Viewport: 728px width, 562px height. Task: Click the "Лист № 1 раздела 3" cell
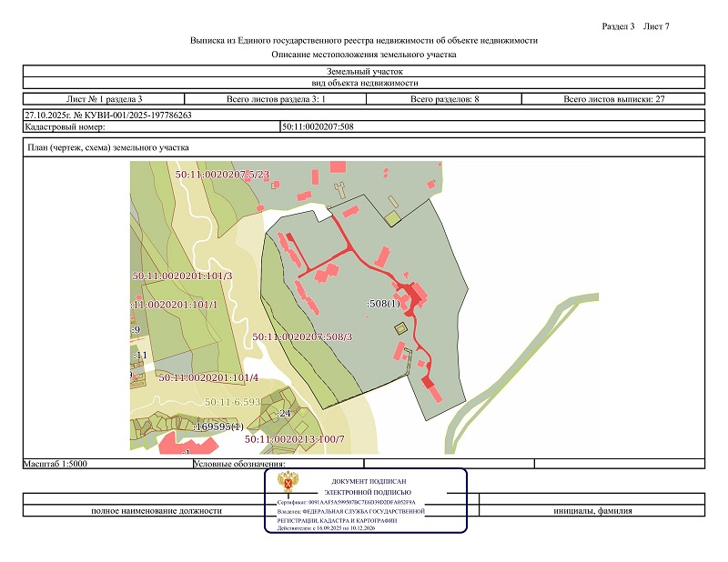[x=105, y=98]
